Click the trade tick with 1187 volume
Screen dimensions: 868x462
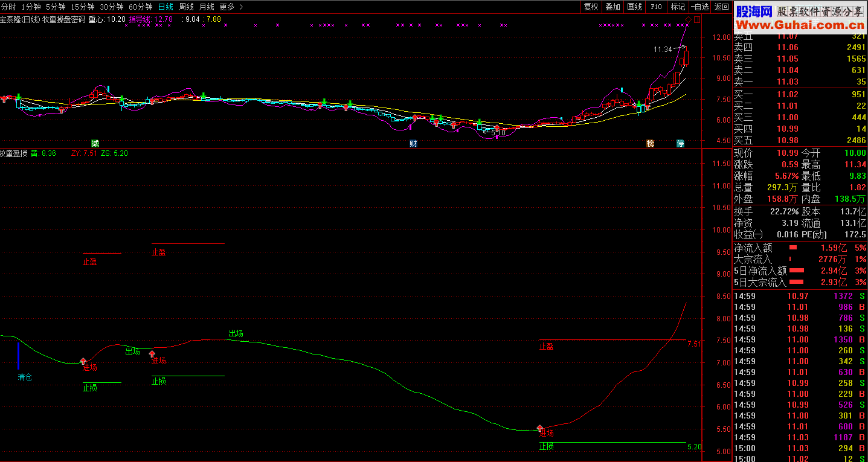(x=800, y=437)
